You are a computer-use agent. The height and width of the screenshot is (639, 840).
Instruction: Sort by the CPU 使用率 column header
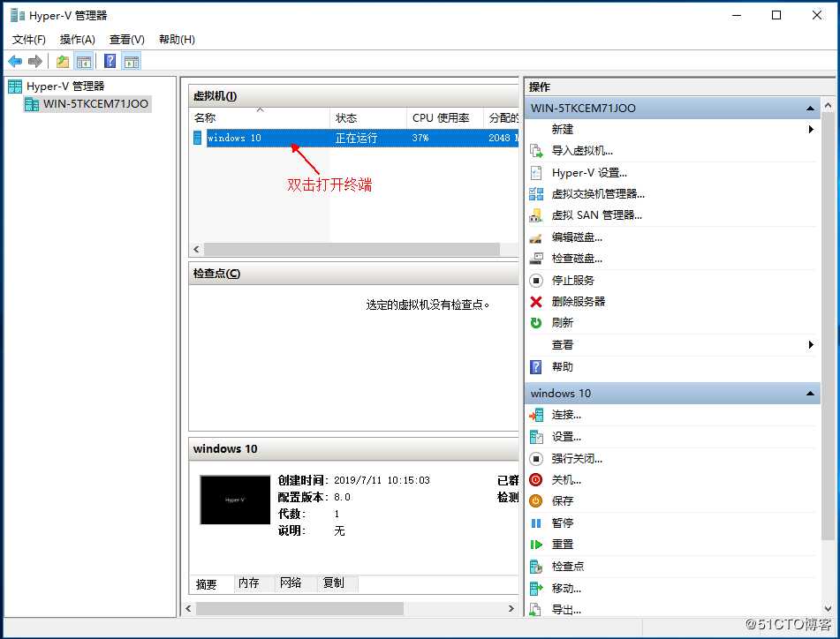coord(445,117)
